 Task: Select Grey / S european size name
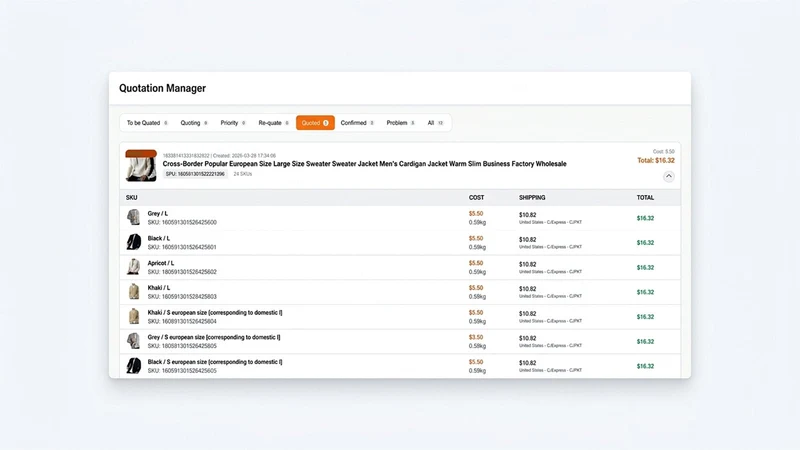click(x=214, y=337)
